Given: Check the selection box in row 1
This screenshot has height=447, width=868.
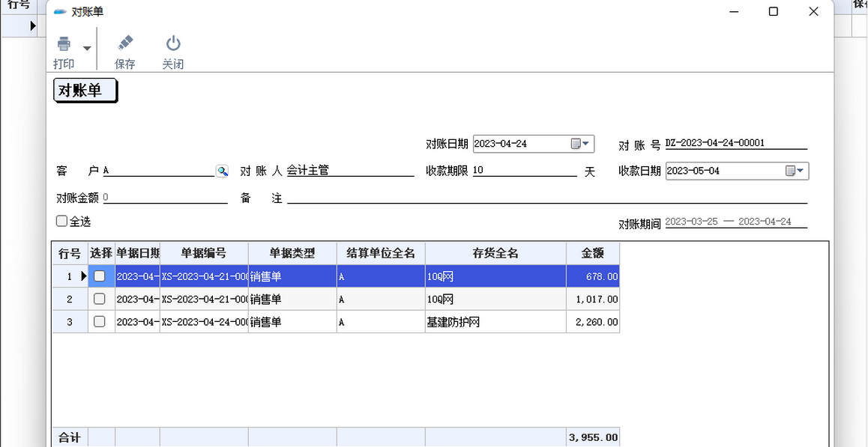Looking at the screenshot, I should coord(100,276).
